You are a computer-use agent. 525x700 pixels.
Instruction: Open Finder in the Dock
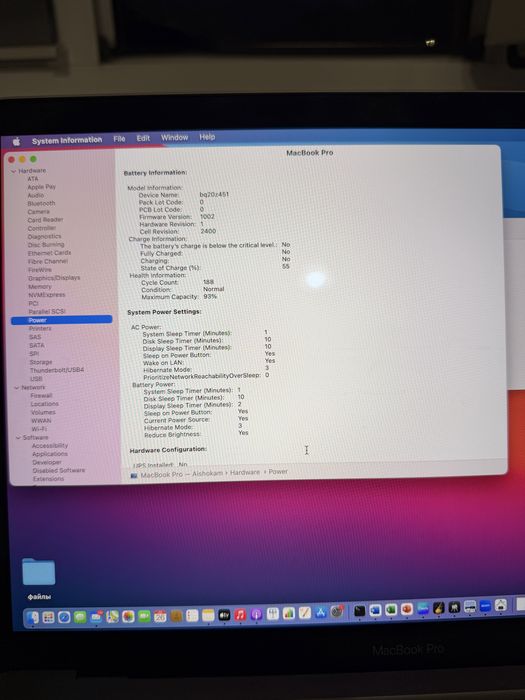pos(33,617)
